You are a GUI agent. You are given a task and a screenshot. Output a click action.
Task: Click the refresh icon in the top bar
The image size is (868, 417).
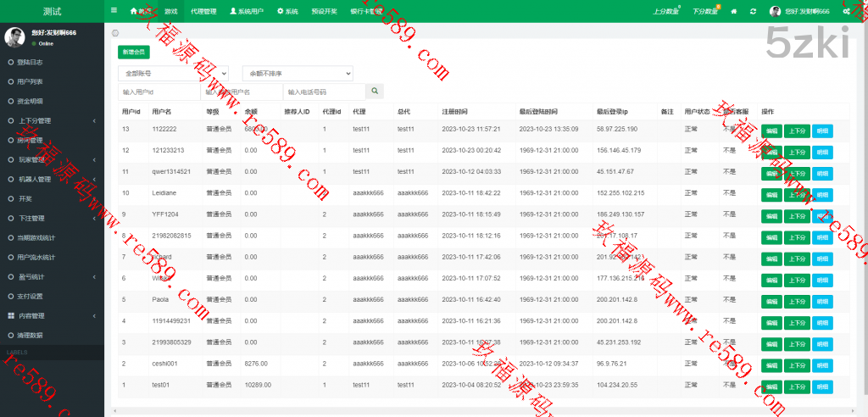[x=752, y=11]
